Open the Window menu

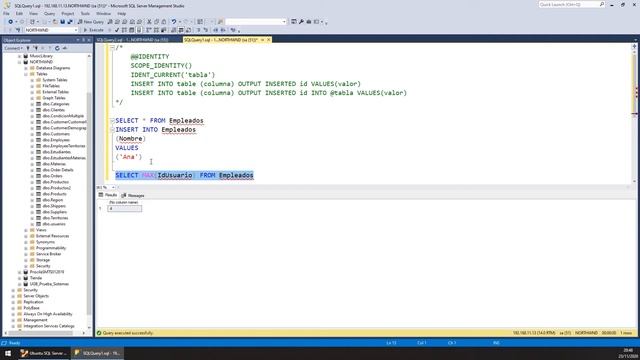tap(103, 13)
